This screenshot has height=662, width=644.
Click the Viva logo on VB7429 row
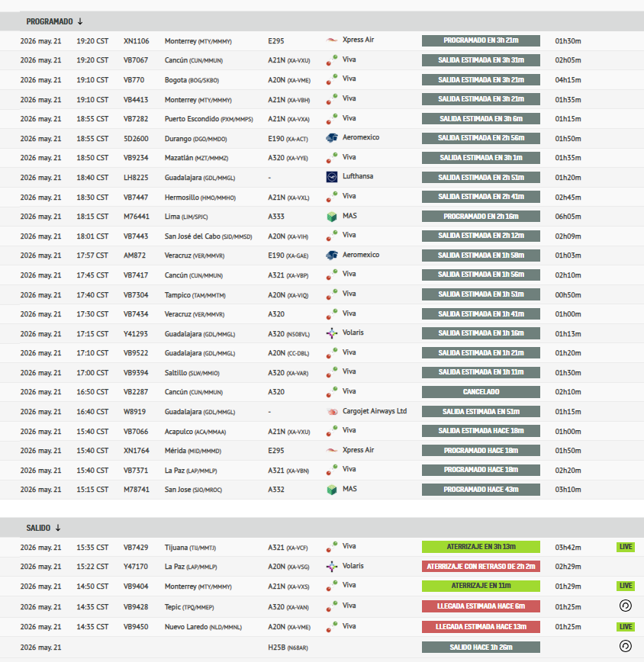tap(332, 547)
